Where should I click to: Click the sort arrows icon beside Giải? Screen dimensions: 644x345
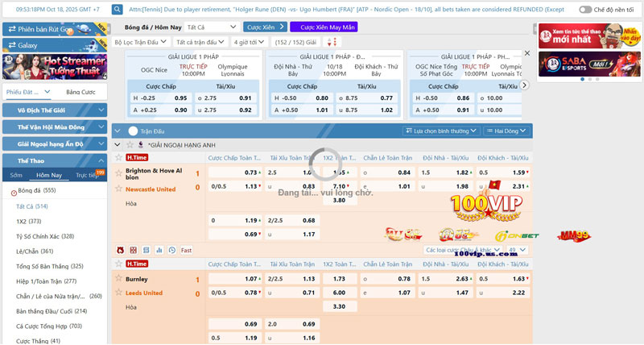[x=332, y=42]
